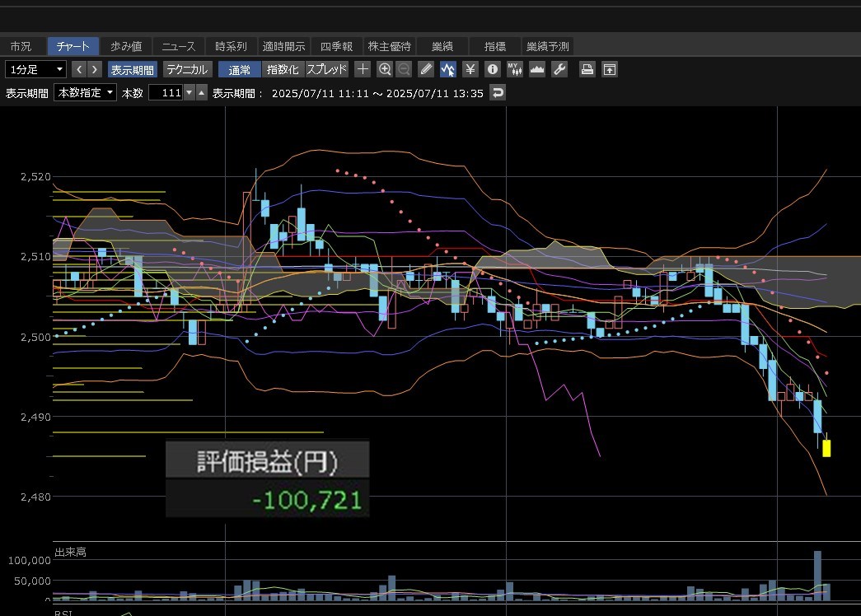Switch to the チャート tab

coord(73,47)
